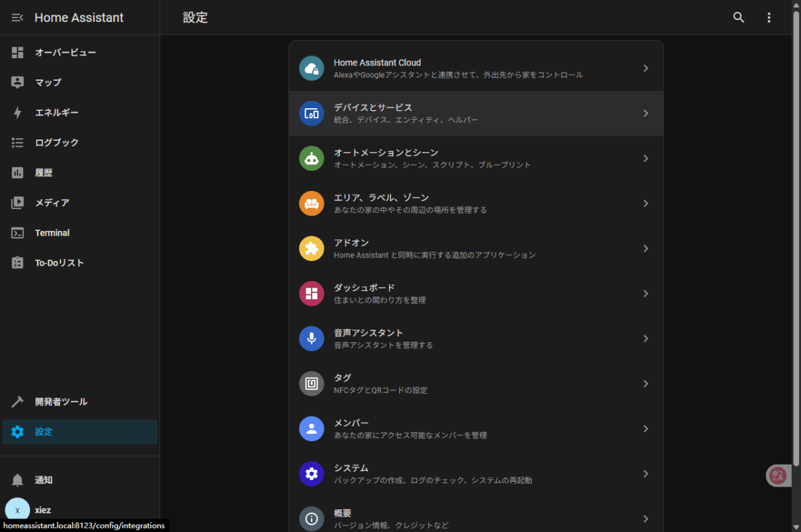Open To-Doリスト in the sidebar

(x=80, y=263)
